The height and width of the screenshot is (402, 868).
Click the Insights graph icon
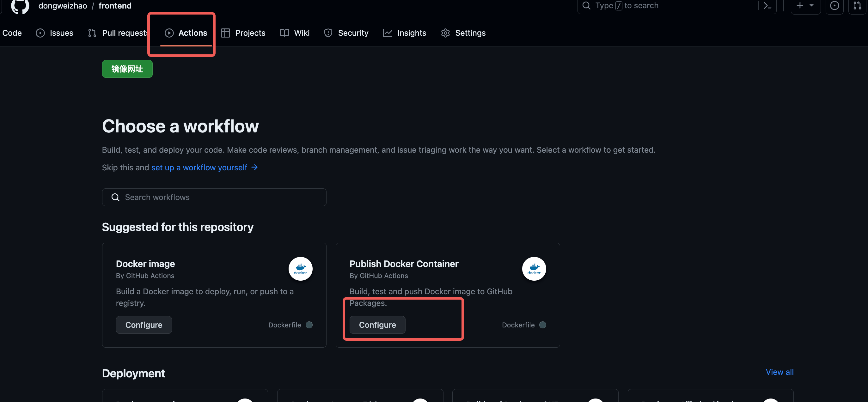pyautogui.click(x=388, y=33)
